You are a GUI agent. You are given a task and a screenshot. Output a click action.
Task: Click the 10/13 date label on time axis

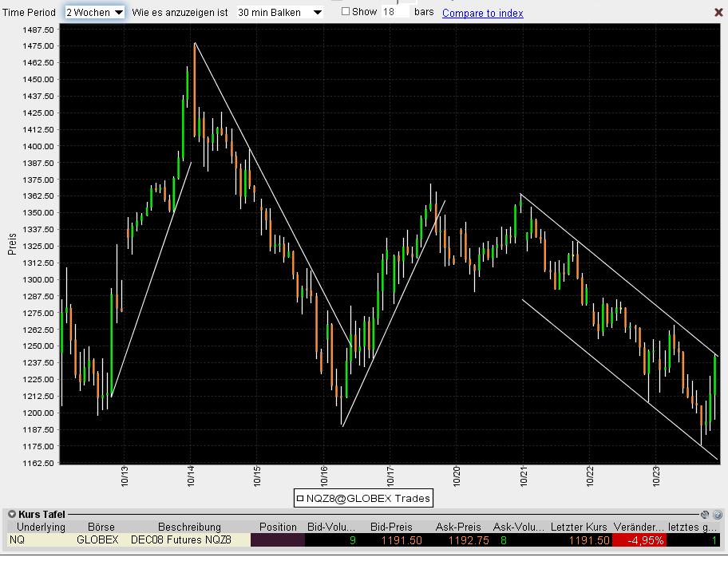click(124, 476)
